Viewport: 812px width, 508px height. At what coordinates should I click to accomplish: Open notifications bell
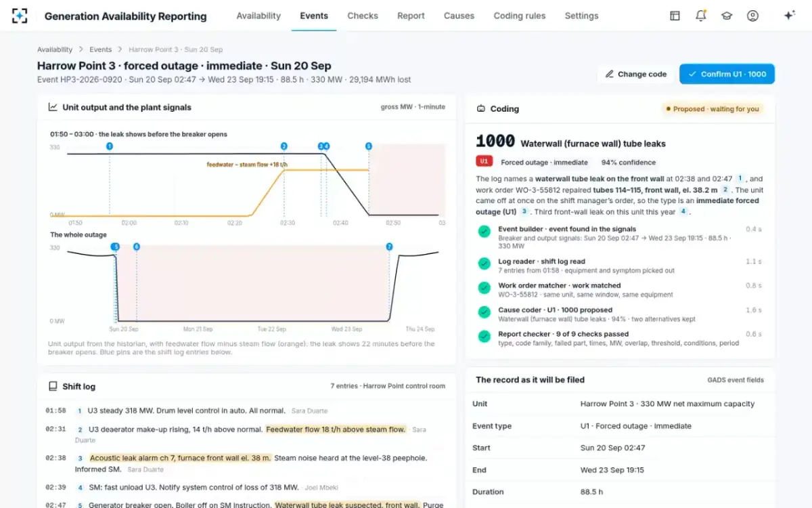(701, 16)
